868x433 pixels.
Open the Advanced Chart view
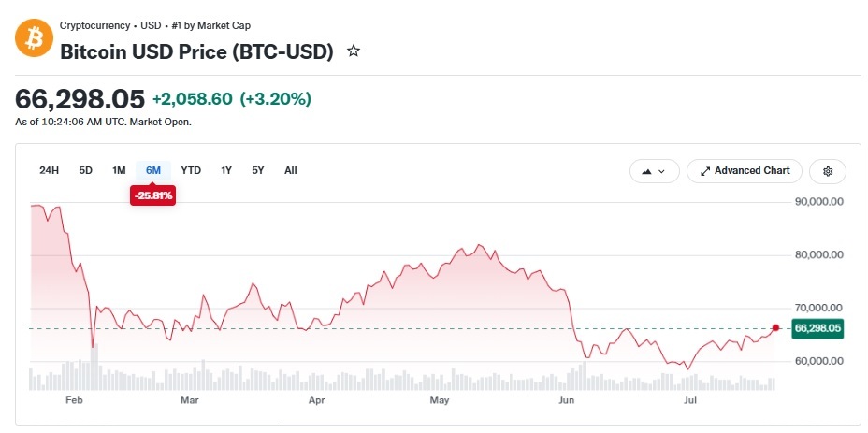[745, 171]
